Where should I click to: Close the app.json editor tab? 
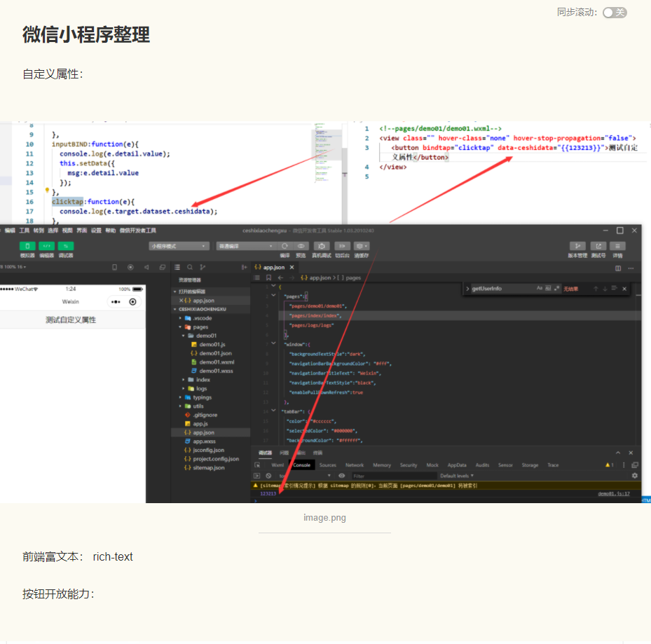[292, 268]
